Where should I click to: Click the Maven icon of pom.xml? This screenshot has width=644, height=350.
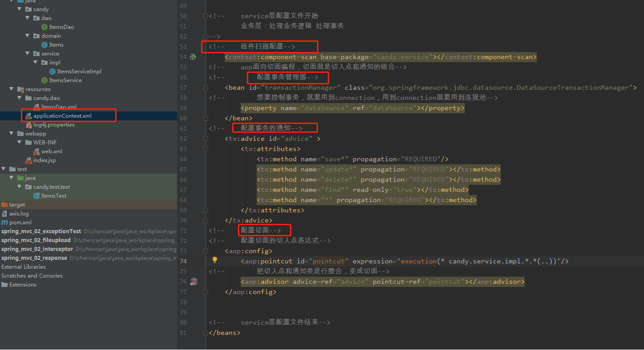click(4, 223)
